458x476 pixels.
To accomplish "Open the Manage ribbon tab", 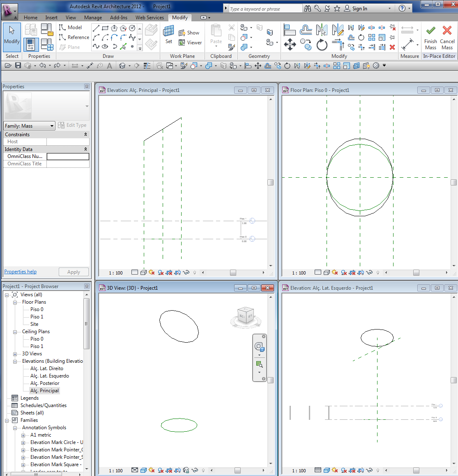I will point(93,18).
